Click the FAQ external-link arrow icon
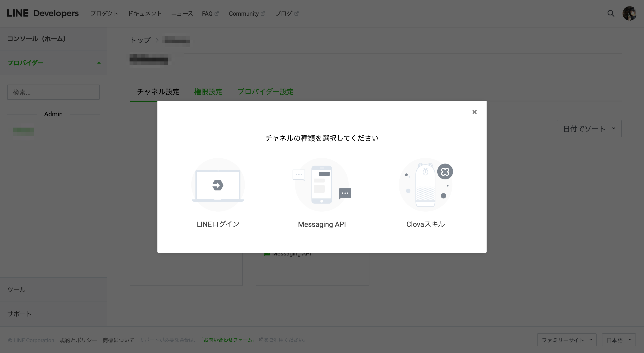The height and width of the screenshot is (353, 644). pos(216,13)
